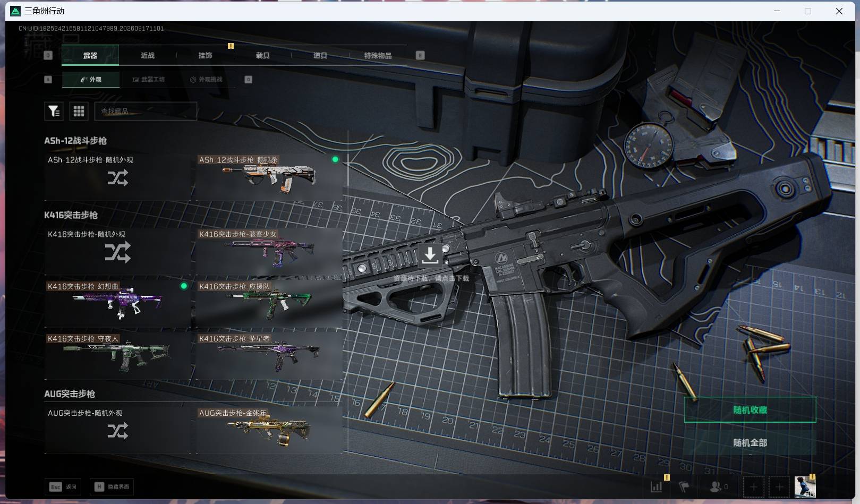Select the ASh-12 white-and-orange skin card
This screenshot has height=504, width=860.
(269, 177)
